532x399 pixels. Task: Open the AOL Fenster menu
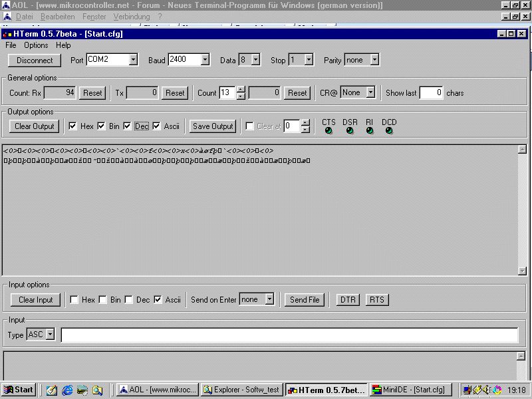coord(94,17)
